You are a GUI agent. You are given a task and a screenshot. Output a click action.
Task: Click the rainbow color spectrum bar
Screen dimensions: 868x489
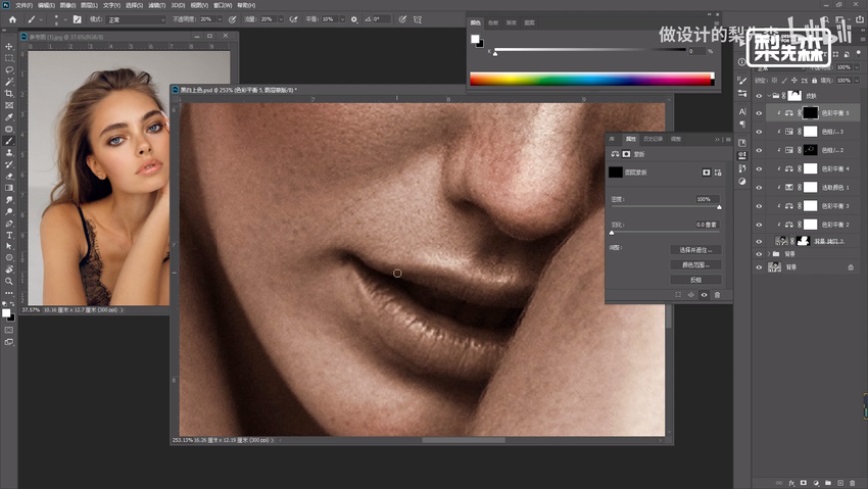[591, 78]
